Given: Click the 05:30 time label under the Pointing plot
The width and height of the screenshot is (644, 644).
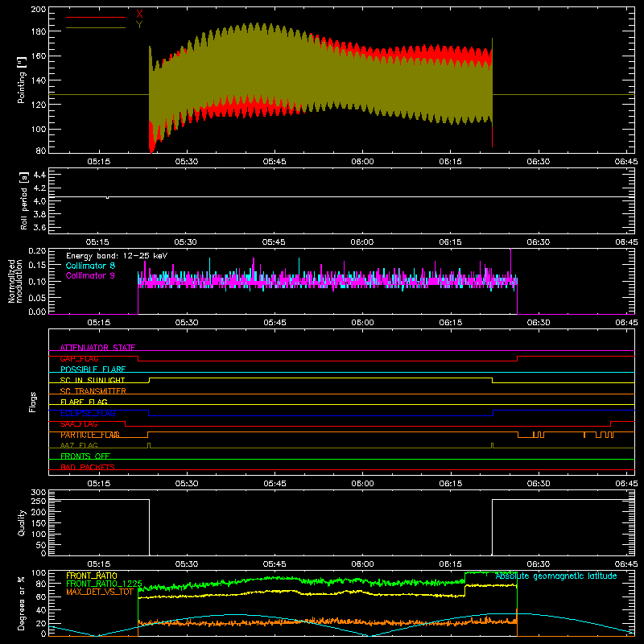Looking at the screenshot, I should pyautogui.click(x=187, y=162).
